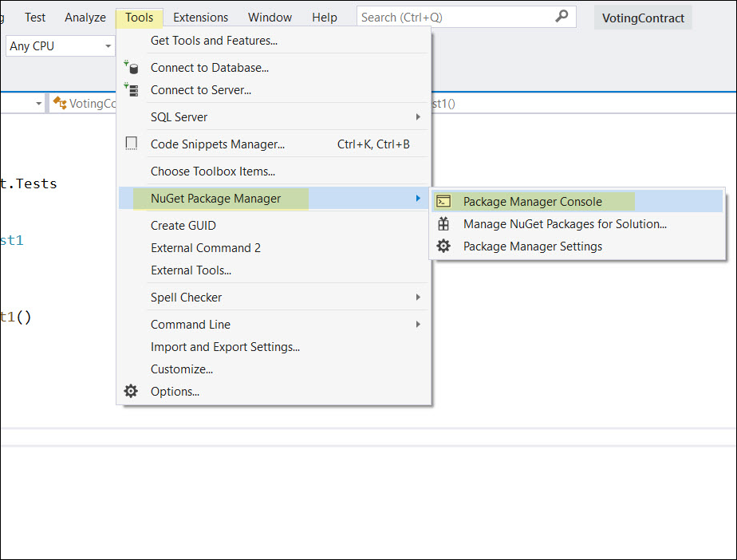Select Get Tools and Features

214,41
